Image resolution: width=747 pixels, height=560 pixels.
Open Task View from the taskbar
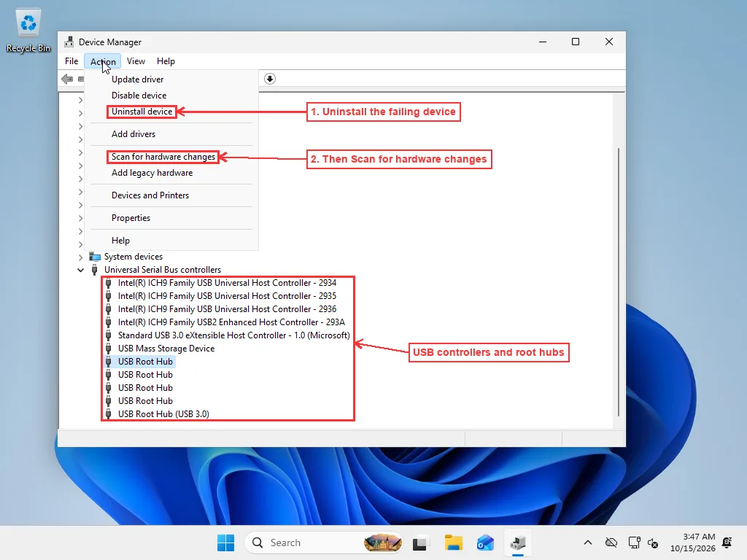pyautogui.click(x=419, y=542)
